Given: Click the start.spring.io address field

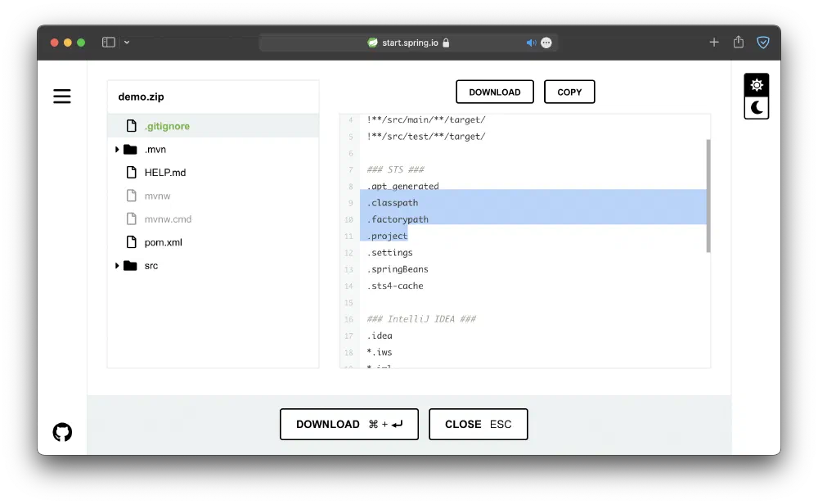Looking at the screenshot, I should coord(409,43).
